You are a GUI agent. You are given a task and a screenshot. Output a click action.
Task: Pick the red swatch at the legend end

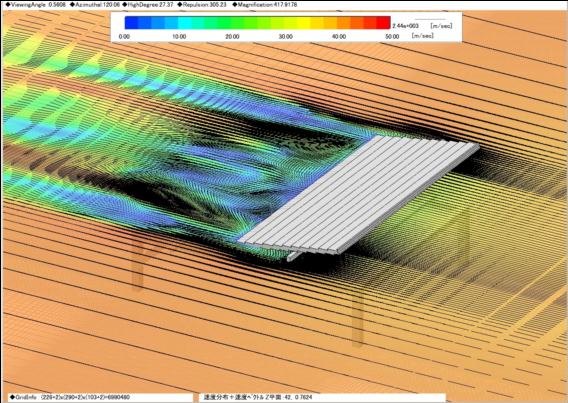tap(384, 22)
